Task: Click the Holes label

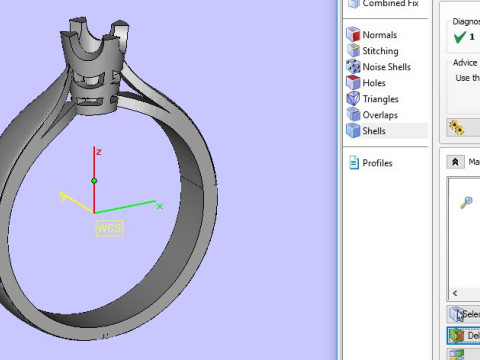Action: click(374, 83)
